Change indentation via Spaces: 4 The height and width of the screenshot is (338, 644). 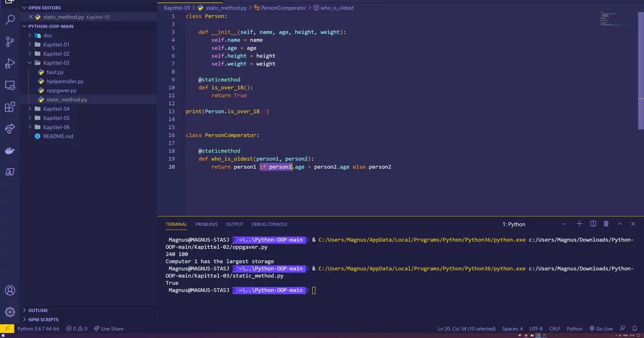[513, 328]
